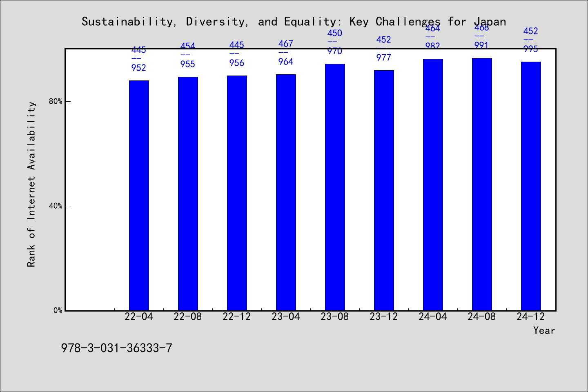Select the 23-04 bar
This screenshot has width=588, height=392.
286,192
